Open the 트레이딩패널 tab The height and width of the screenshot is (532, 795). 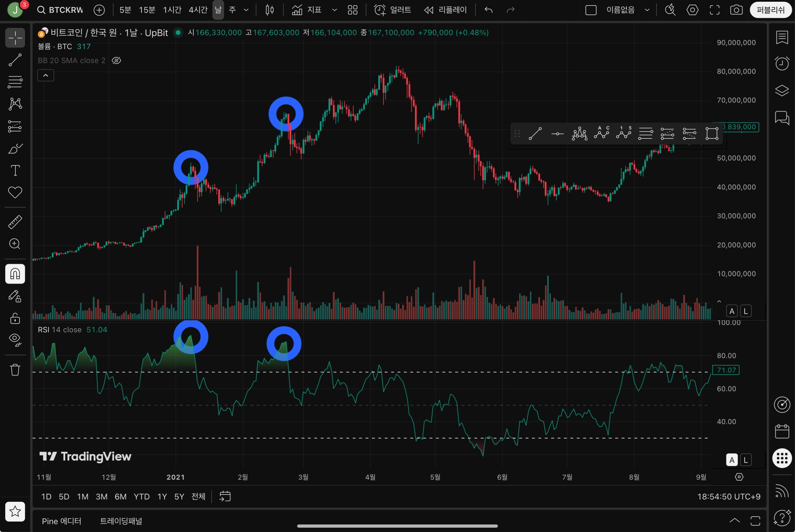[121, 521]
